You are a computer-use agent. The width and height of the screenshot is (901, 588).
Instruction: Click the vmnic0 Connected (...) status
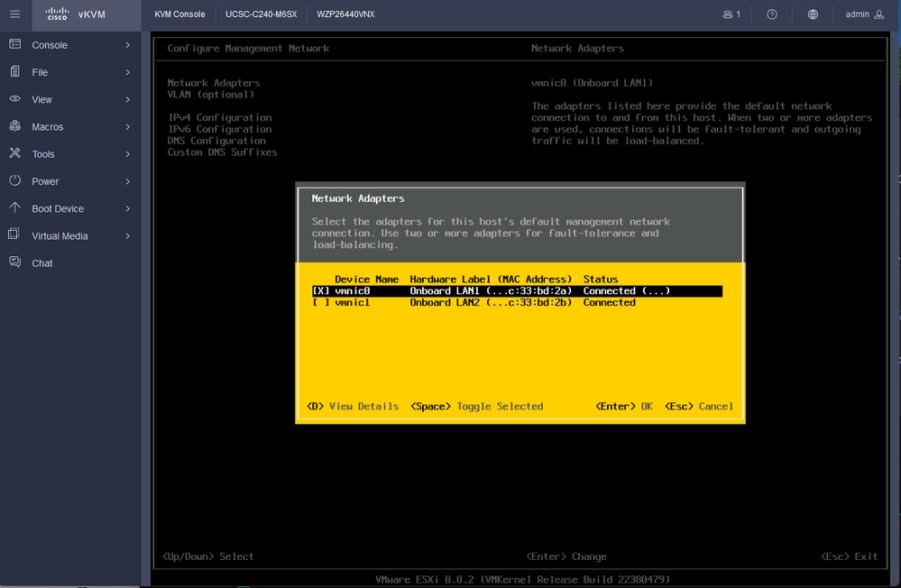coord(626,290)
